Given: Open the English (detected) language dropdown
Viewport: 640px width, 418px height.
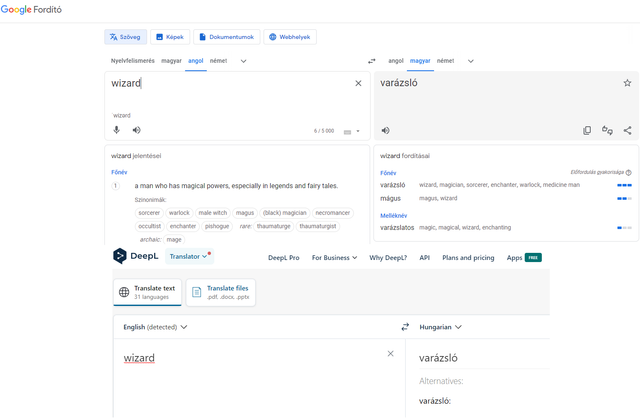Looking at the screenshot, I should [x=155, y=327].
